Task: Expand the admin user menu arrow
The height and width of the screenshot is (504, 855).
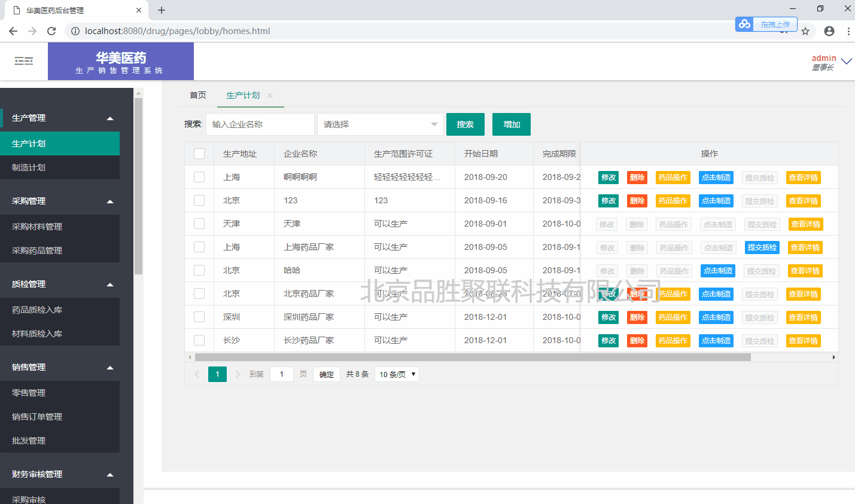Action: (846, 61)
